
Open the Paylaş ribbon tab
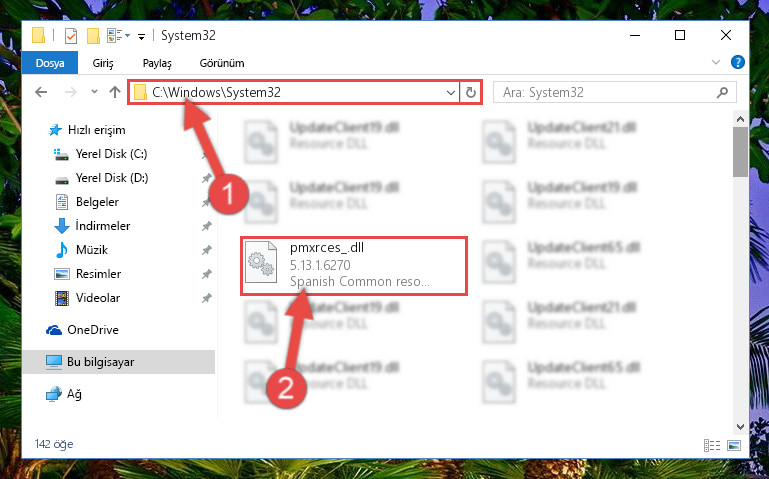[x=157, y=63]
